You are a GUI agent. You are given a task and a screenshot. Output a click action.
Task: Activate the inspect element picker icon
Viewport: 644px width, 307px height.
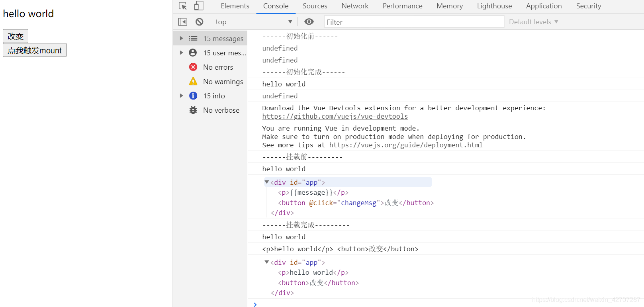tap(183, 6)
